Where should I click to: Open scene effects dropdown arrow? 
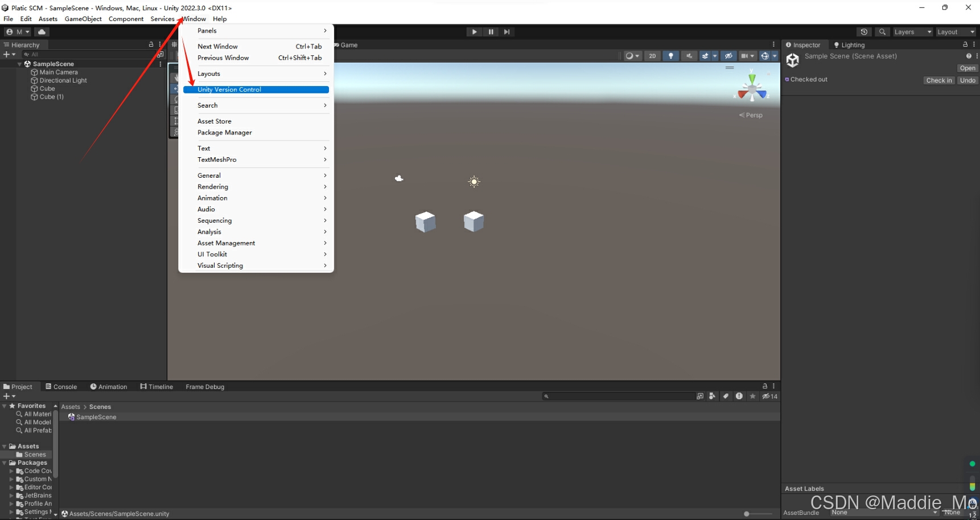715,56
